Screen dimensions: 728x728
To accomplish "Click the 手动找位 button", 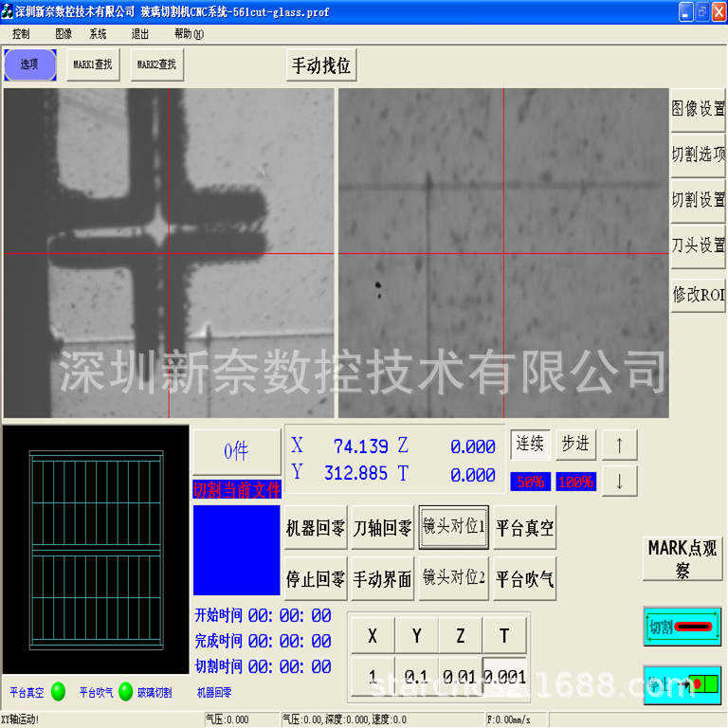I will click(x=321, y=65).
